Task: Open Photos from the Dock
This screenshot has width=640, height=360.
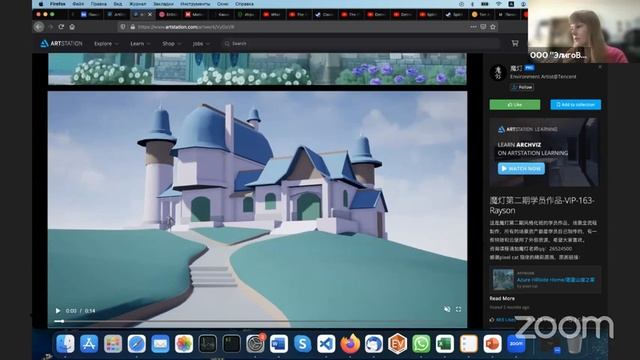Action: 184,344
